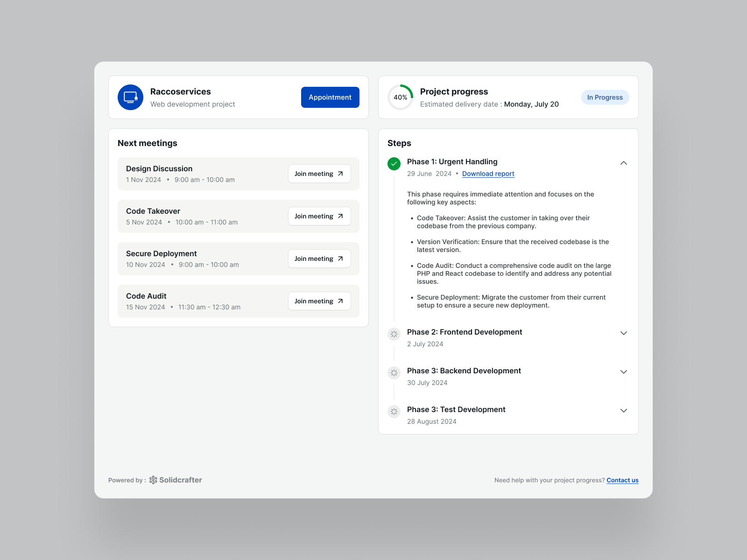747x560 pixels.
Task: Expand Phase 3 Backend Development details
Action: click(623, 371)
